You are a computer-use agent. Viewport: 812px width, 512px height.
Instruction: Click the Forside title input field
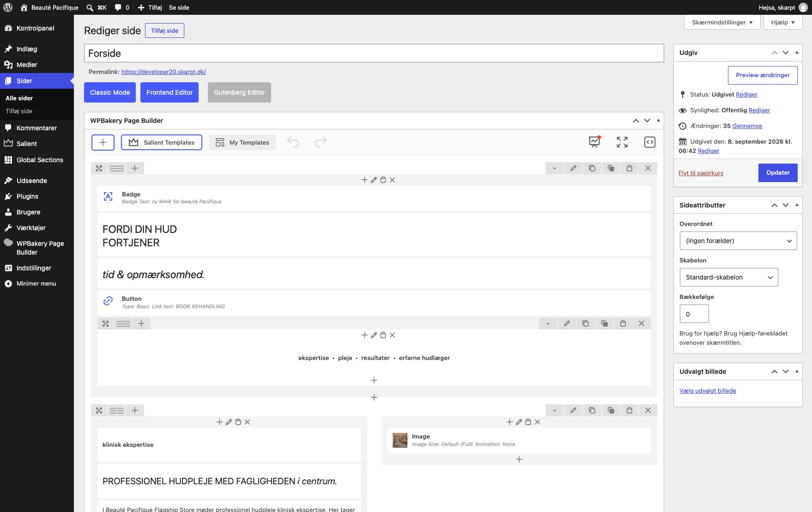[x=374, y=53]
